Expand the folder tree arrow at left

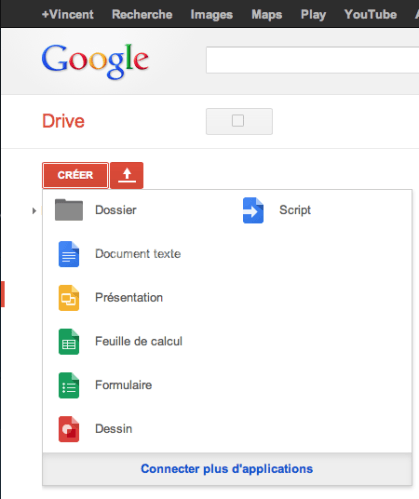[34, 211]
